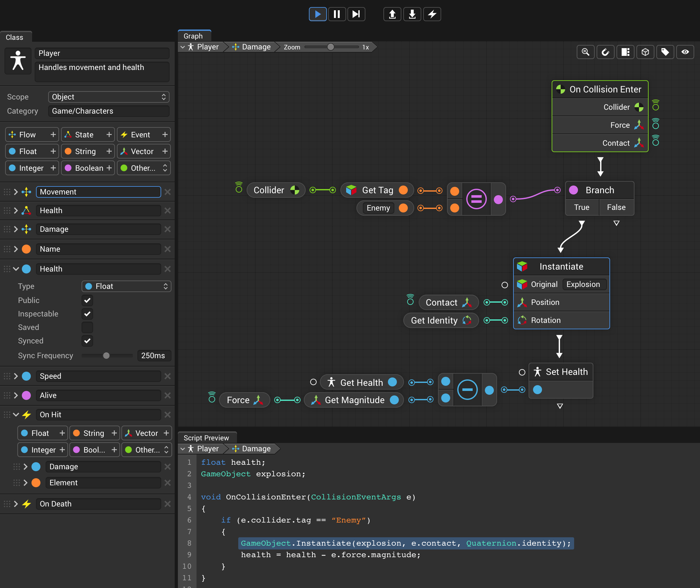Click the True branch output on Branch node
Viewport: 700px width, 588px height.
pos(582,207)
